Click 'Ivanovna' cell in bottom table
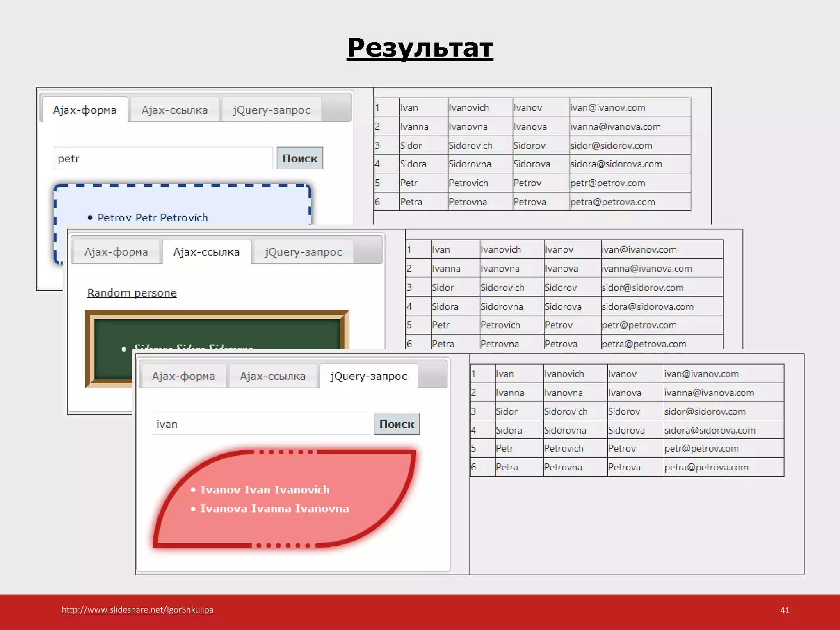 [575, 393]
